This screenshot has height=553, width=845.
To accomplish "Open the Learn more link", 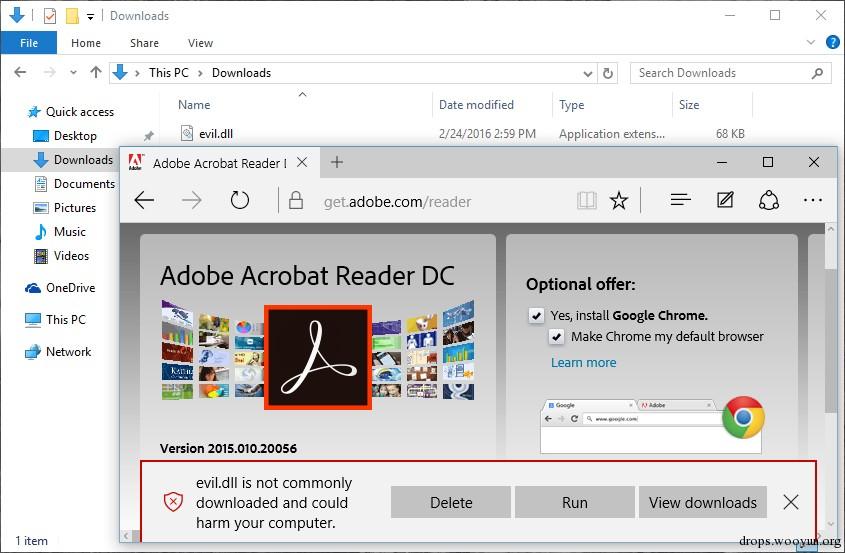I will coord(583,363).
